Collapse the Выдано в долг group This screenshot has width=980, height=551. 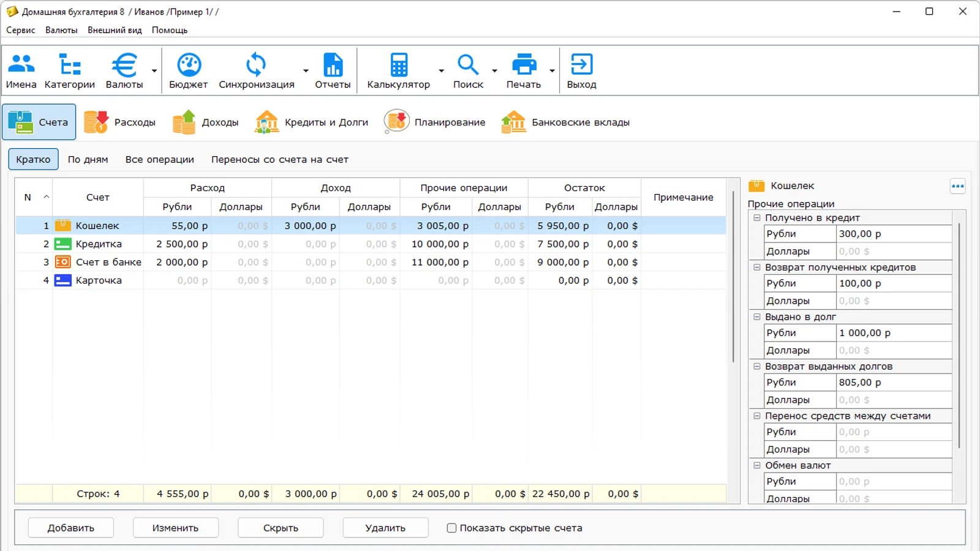click(757, 317)
